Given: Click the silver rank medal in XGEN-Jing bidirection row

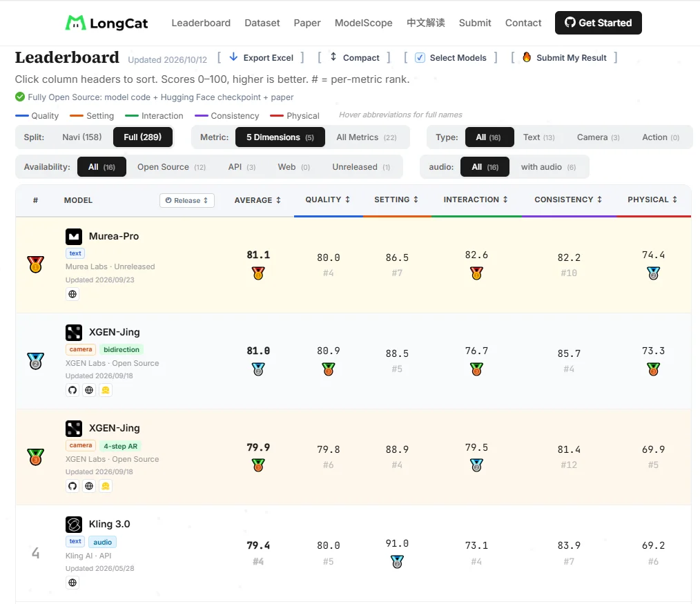Looking at the screenshot, I should [x=35, y=361].
